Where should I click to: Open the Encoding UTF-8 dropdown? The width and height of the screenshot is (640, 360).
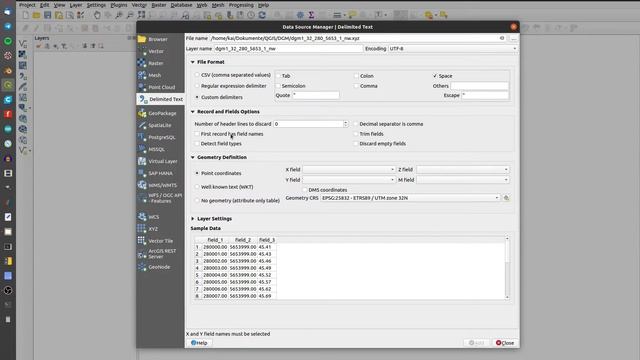453,49
